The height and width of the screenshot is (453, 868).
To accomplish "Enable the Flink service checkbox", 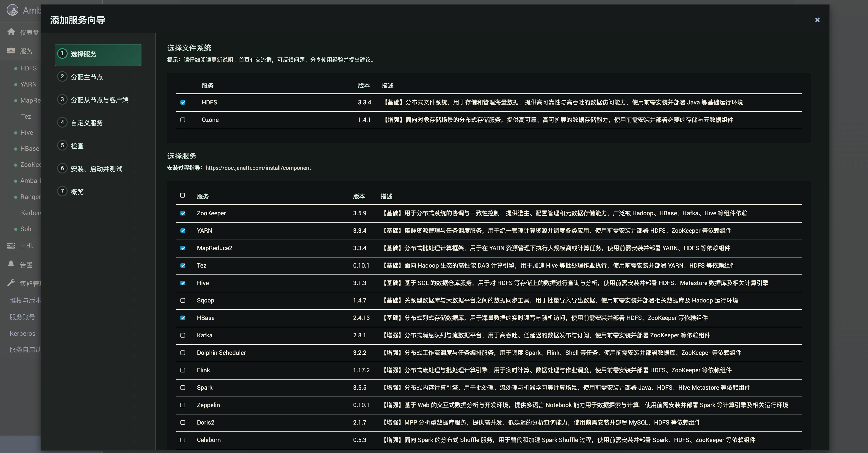I will pyautogui.click(x=183, y=370).
